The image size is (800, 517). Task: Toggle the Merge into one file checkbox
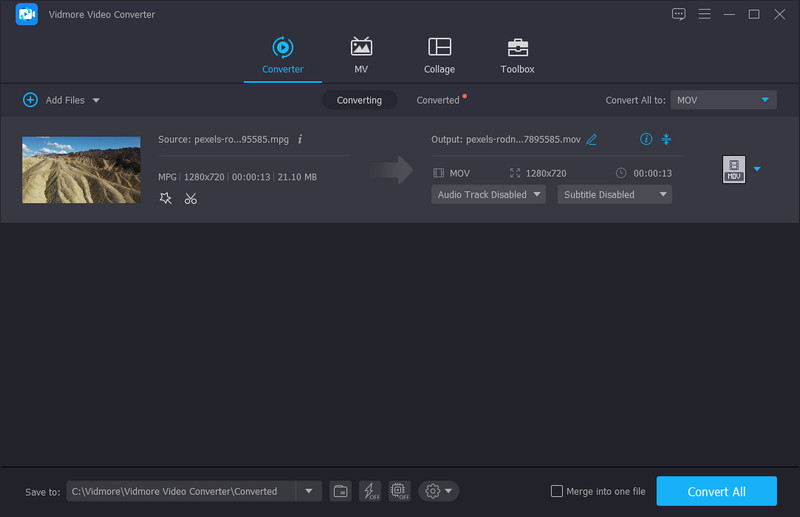coord(557,491)
